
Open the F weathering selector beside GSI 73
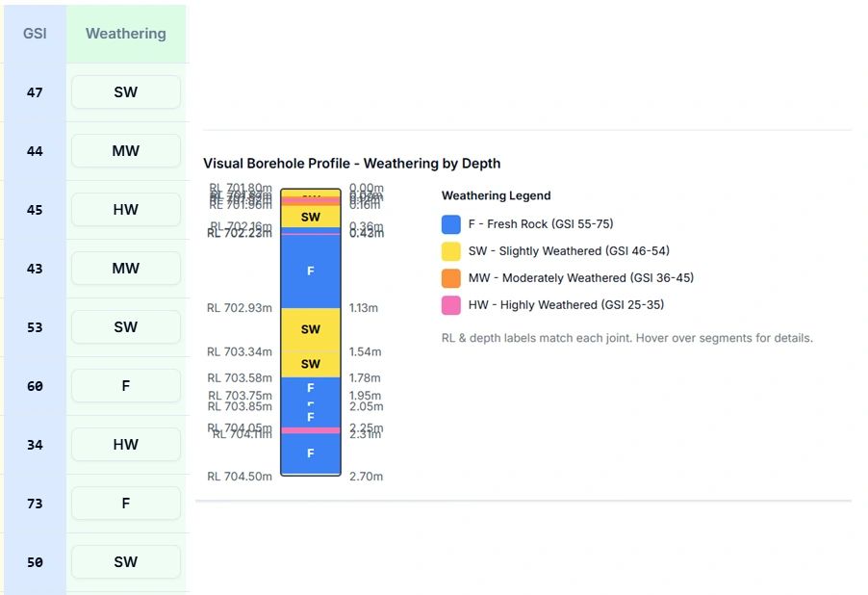126,504
